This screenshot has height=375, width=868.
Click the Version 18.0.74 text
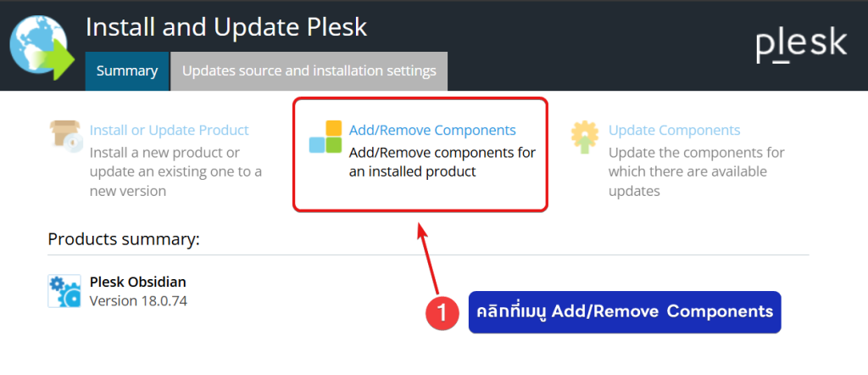(x=138, y=300)
